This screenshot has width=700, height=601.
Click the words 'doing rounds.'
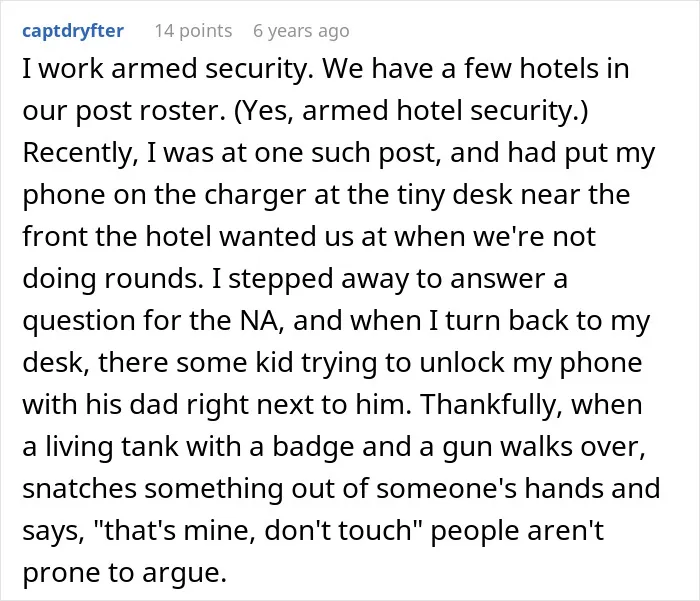[x=110, y=279]
